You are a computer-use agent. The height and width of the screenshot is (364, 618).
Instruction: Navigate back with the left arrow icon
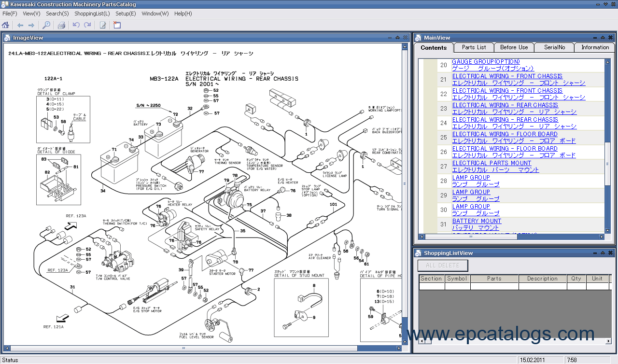(20, 25)
